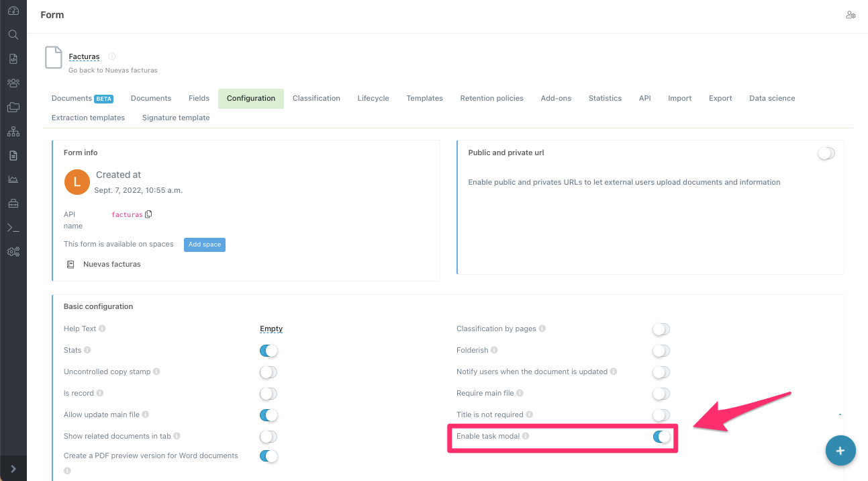Expand the sidebar with bottom chevron
The image size is (868, 481).
coord(13,469)
